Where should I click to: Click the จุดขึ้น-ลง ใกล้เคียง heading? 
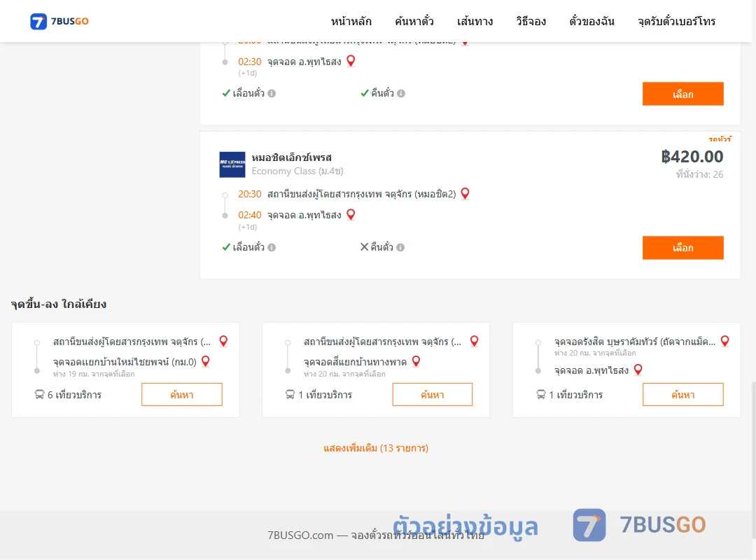[x=58, y=304]
